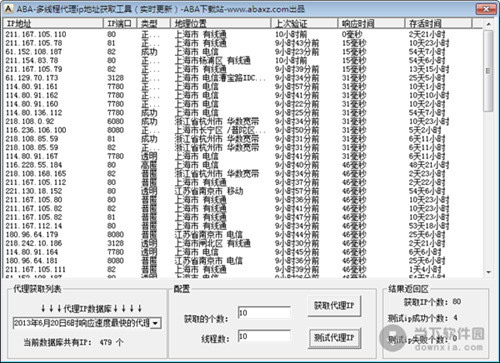The width and height of the screenshot is (500, 363).
Task: Click the list scrollbar up arrow
Action: click(x=488, y=24)
